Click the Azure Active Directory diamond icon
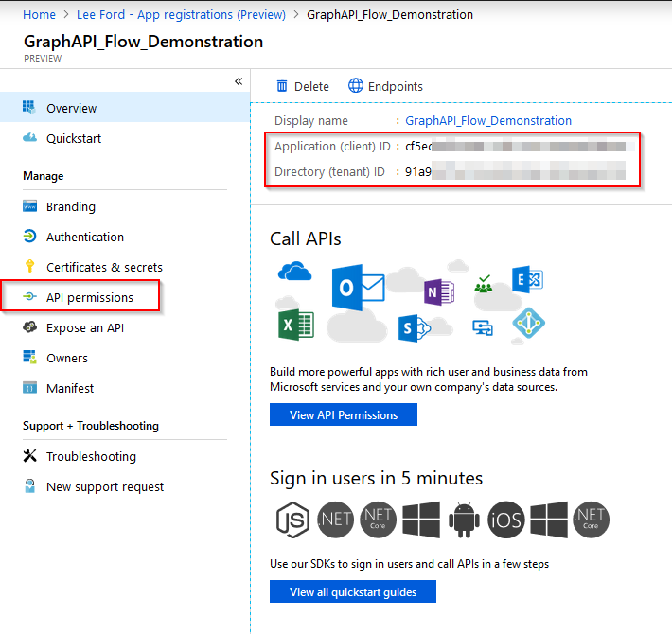This screenshot has width=672, height=634. pos(528,323)
